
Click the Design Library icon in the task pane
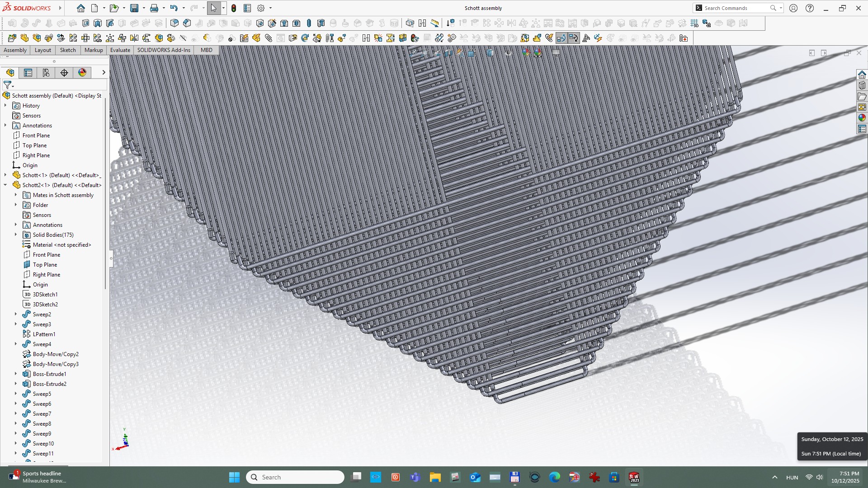(862, 85)
